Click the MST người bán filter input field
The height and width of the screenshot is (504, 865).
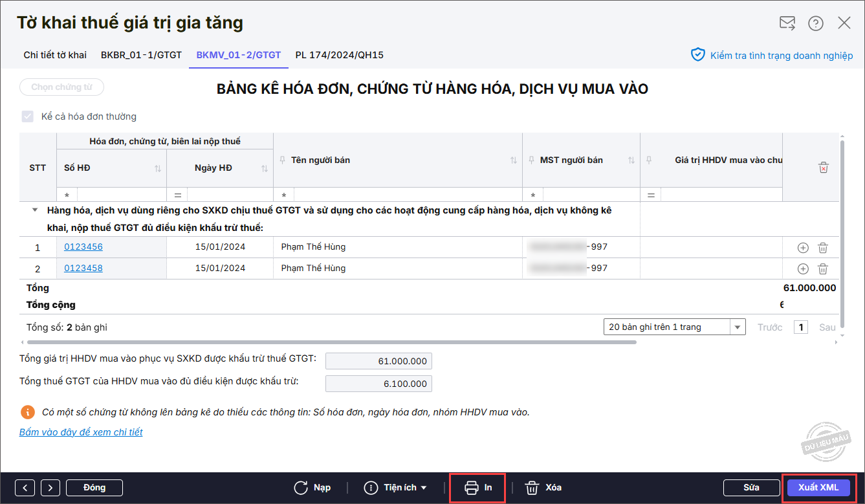tap(591, 195)
